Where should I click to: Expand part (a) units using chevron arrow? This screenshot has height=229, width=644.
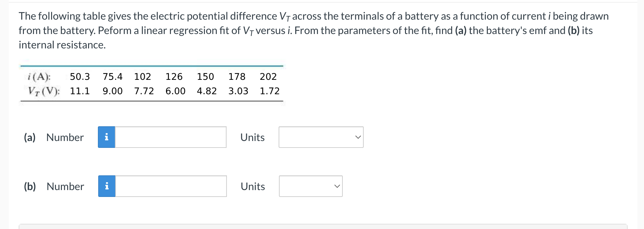click(358, 137)
